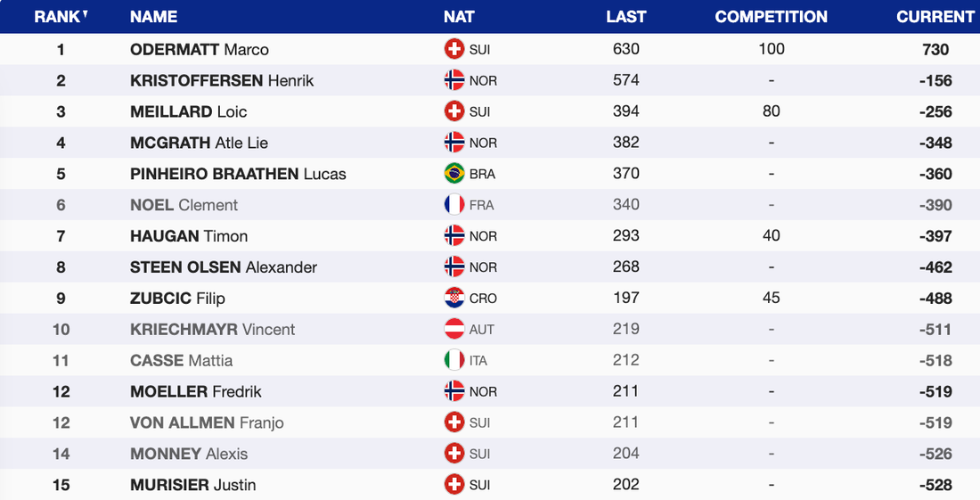Click the Croatian flag next to Zubcic Filip
Viewport: 980px width, 500px height.
454,299
